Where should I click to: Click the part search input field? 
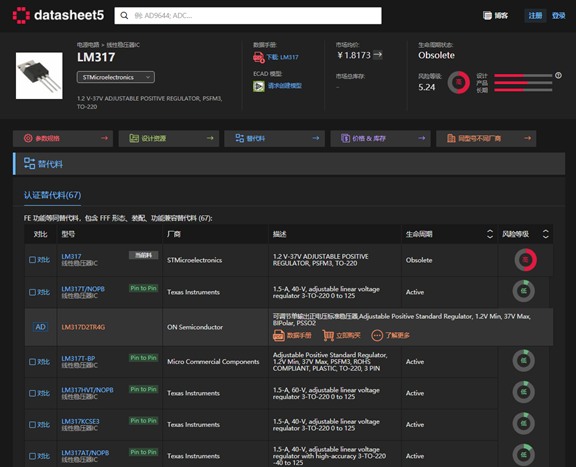coord(248,15)
